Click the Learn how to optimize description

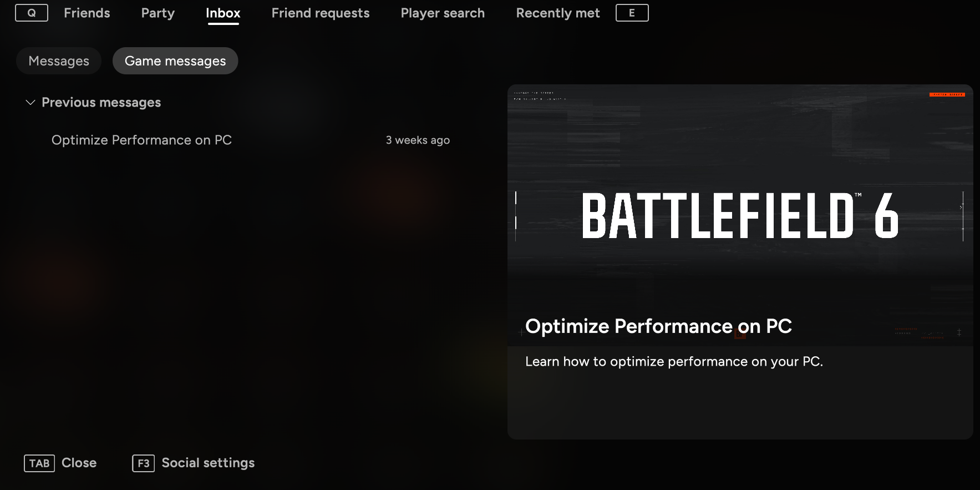pos(674,362)
